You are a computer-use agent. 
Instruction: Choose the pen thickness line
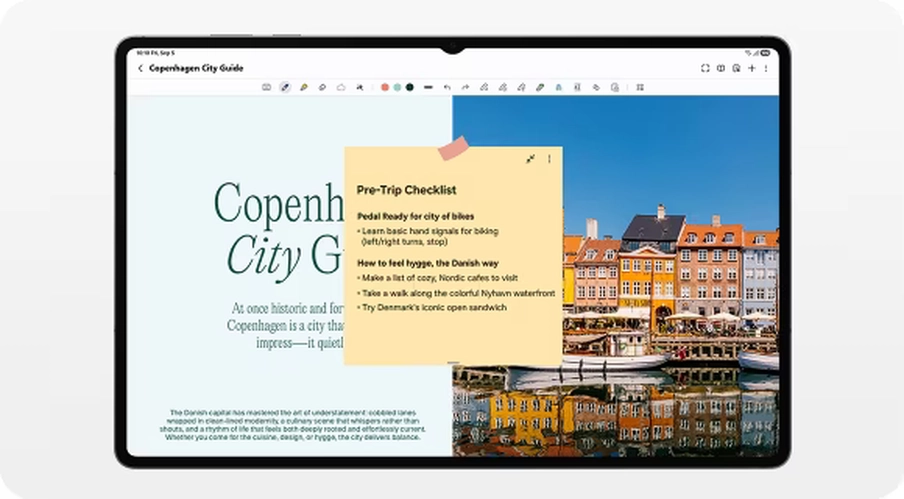click(x=428, y=88)
